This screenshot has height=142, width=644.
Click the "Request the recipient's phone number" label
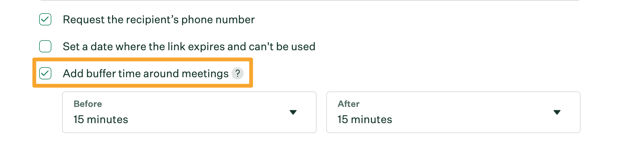[159, 20]
